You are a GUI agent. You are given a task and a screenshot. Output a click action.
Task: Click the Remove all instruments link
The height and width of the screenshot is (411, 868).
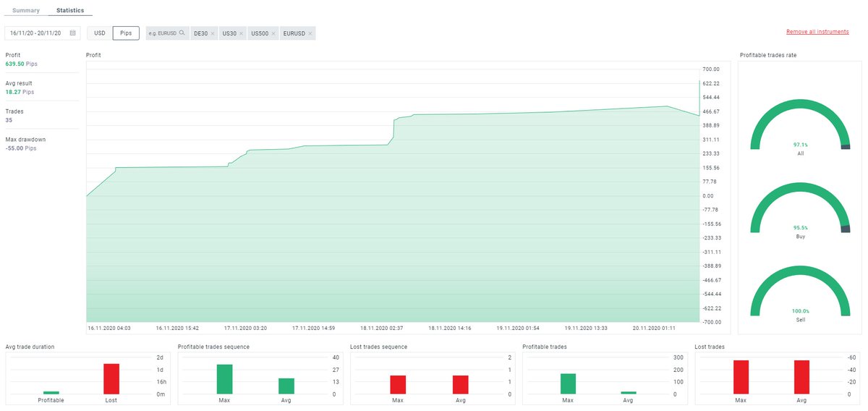tap(817, 32)
